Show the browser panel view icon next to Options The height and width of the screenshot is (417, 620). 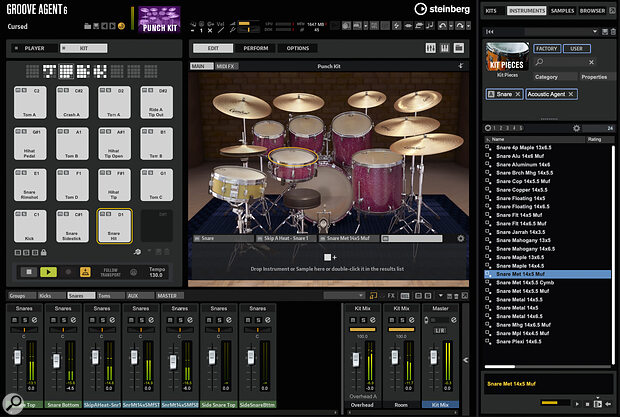click(x=459, y=48)
